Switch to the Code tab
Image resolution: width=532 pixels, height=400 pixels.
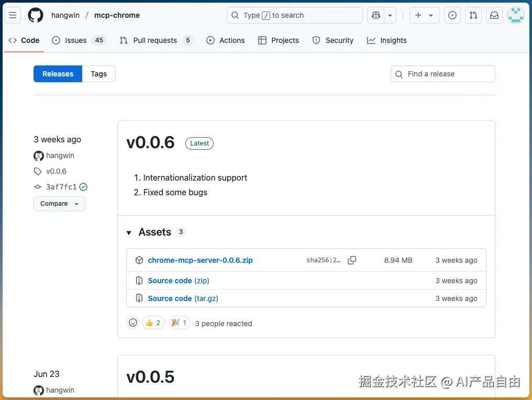point(24,40)
